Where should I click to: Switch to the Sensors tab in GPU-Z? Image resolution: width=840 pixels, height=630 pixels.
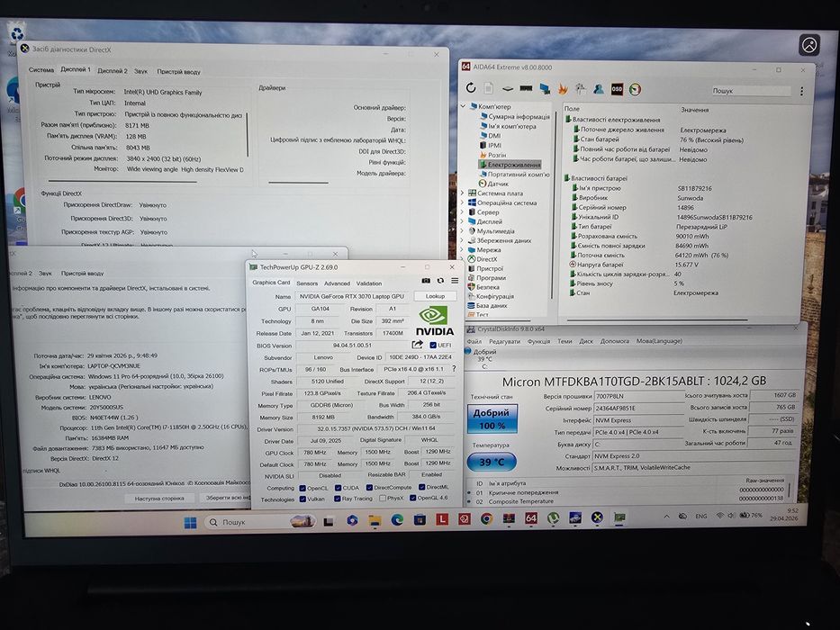[307, 283]
